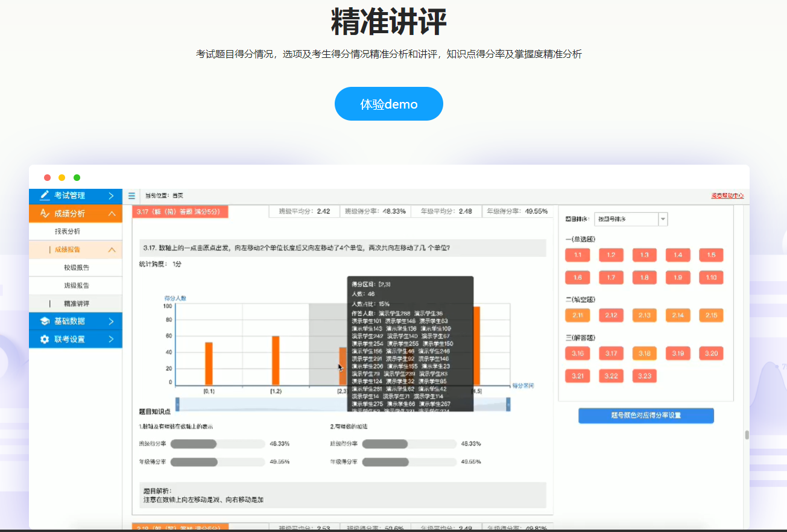Select fill-in question 2.13 button
The height and width of the screenshot is (532, 787).
click(644, 315)
